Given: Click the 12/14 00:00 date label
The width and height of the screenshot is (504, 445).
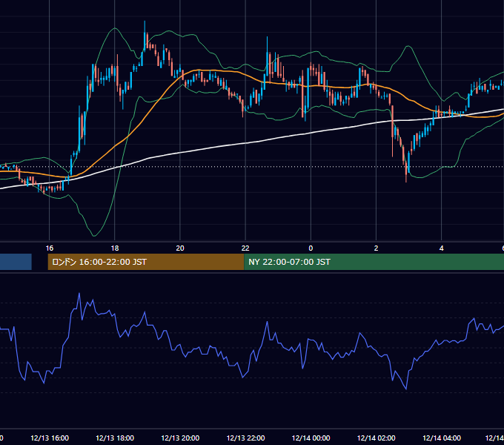Looking at the screenshot, I should (x=311, y=438).
